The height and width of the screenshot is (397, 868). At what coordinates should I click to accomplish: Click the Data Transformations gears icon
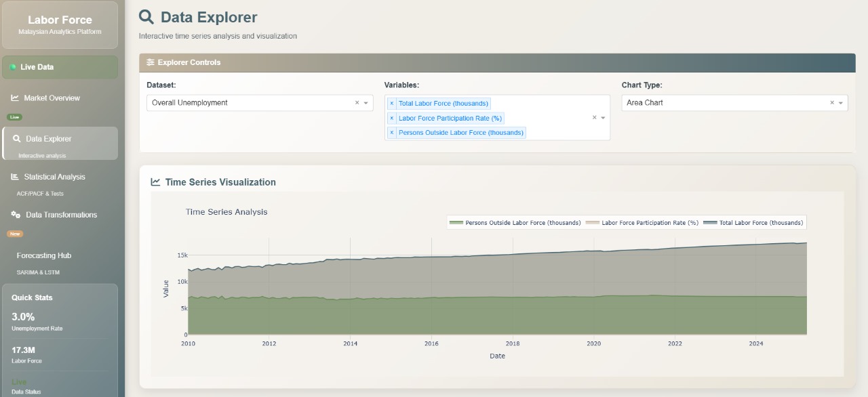(x=16, y=215)
